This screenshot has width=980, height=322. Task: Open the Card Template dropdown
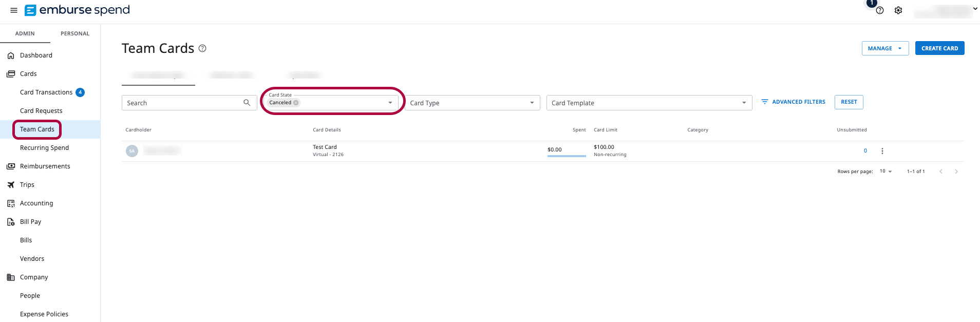[744, 103]
